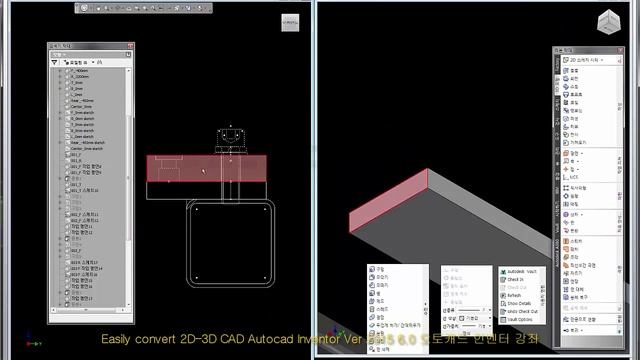Select the 면 대체 (Replace Face) tool
The height and width of the screenshot is (360, 640).
tap(573, 289)
